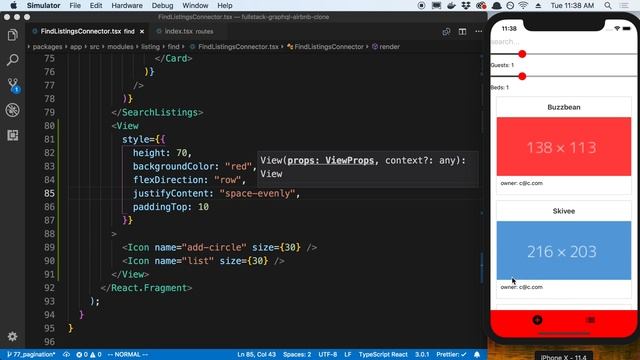Click the open changes icon in editor toolbar
The image size is (640, 360).
click(446, 31)
